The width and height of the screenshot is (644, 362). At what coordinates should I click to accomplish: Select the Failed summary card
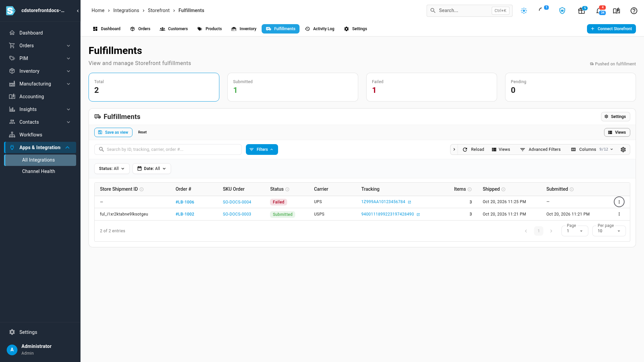point(431,87)
